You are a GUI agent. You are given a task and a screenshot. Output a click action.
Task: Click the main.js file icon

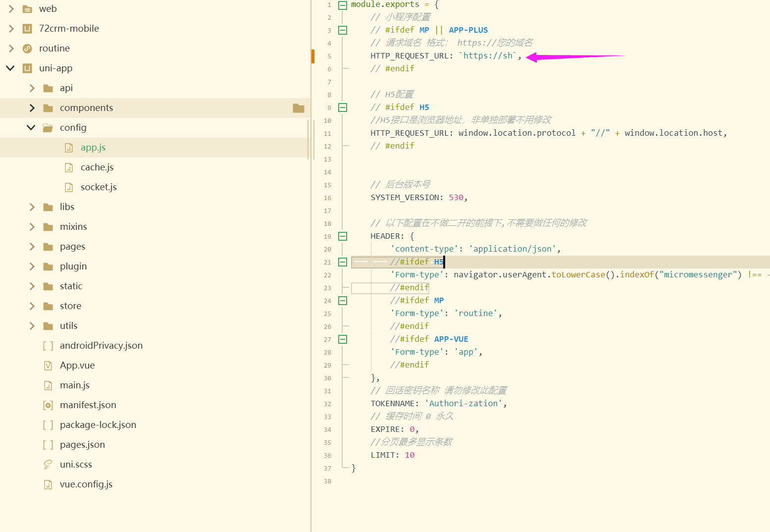[x=48, y=385]
